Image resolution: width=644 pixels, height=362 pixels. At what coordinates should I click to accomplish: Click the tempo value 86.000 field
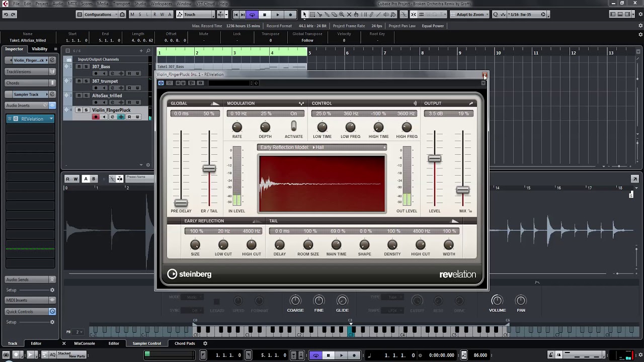(x=480, y=355)
